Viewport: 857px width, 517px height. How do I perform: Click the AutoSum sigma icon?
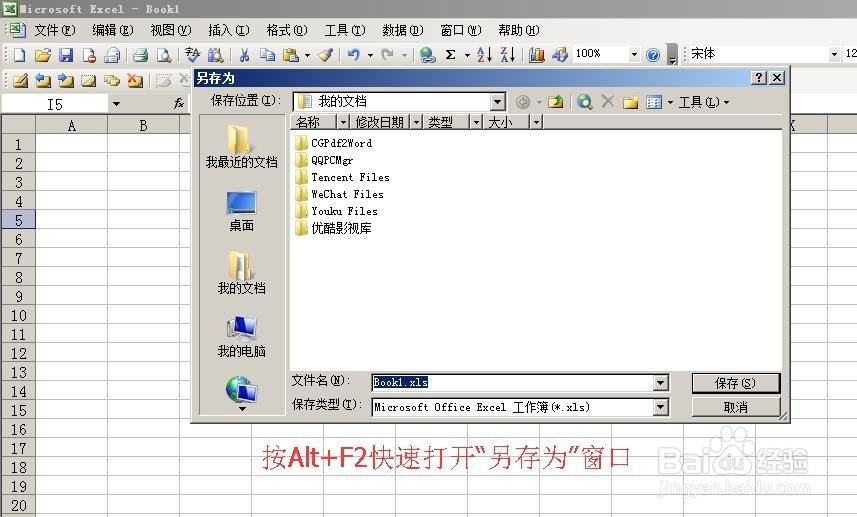[x=450, y=54]
